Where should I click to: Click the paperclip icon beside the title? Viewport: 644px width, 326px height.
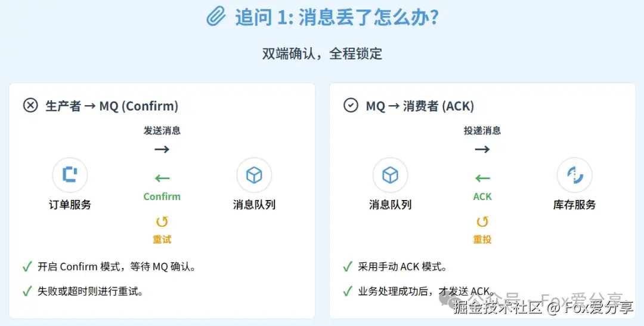coord(216,17)
